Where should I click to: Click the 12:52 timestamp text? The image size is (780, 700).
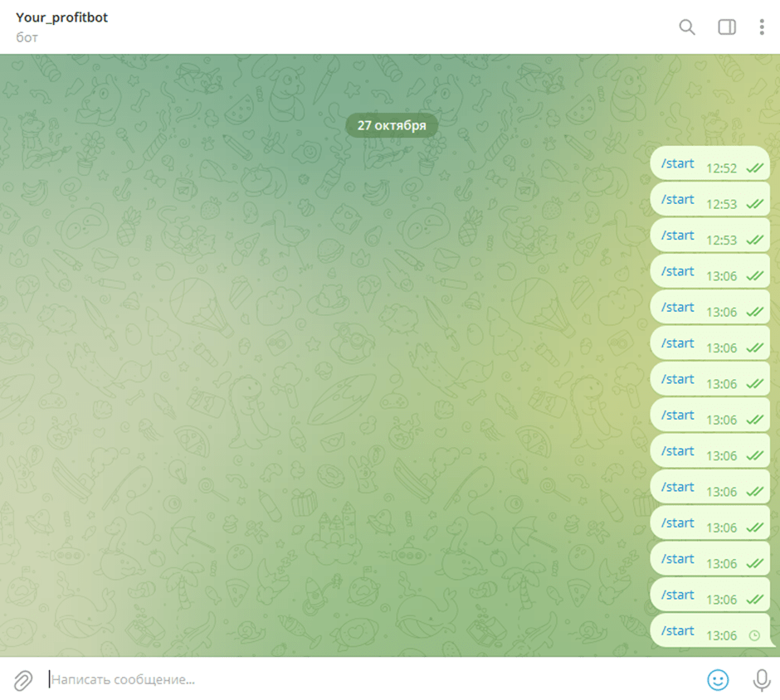721,168
